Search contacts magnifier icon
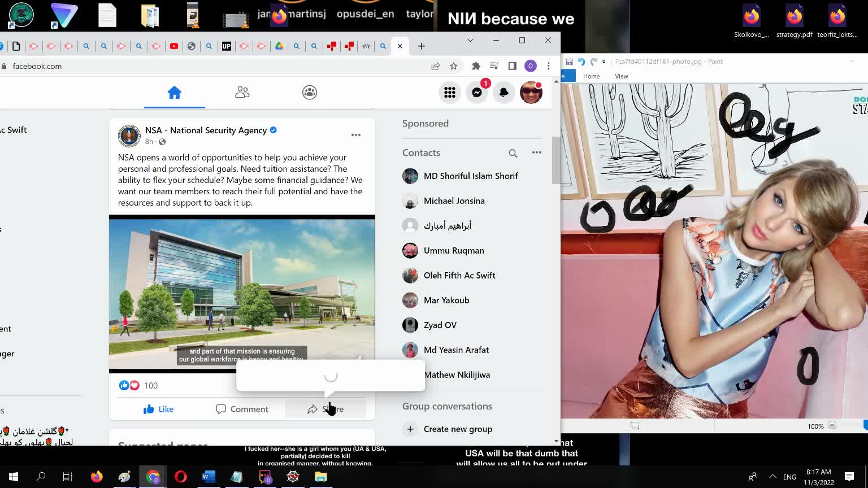The height and width of the screenshot is (488, 868). click(x=513, y=153)
